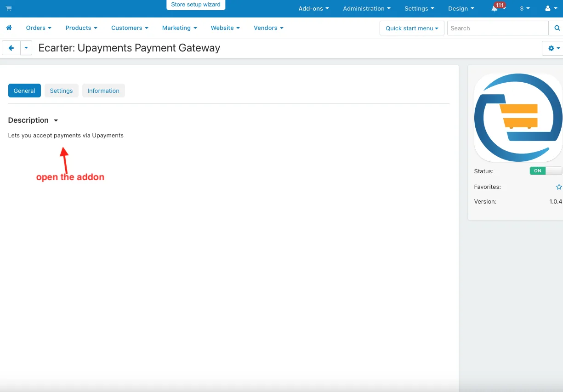Click the Ecarter add-on logo image
The width and height of the screenshot is (563, 392).
pyautogui.click(x=518, y=118)
